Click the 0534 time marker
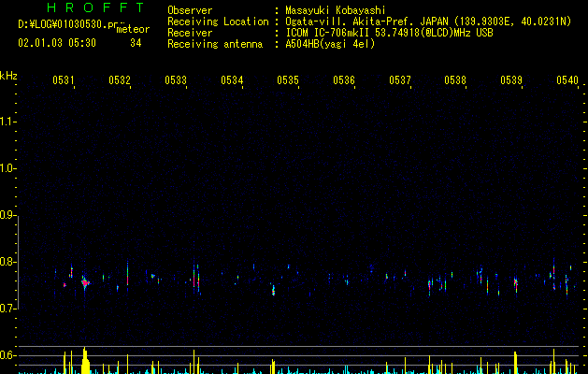588x374 pixels. click(232, 80)
